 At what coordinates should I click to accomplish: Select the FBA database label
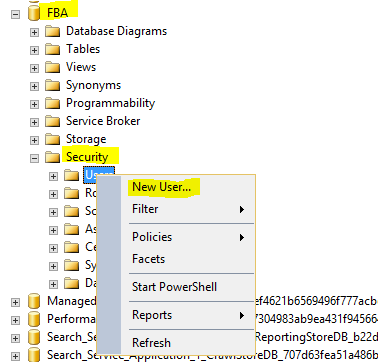click(x=58, y=13)
